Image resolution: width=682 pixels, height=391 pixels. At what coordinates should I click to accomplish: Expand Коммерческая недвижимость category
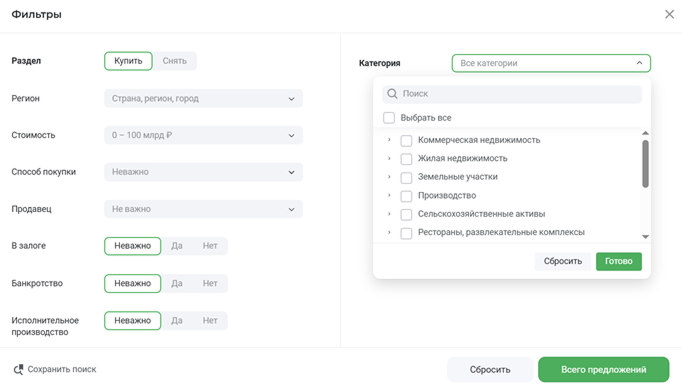click(389, 140)
